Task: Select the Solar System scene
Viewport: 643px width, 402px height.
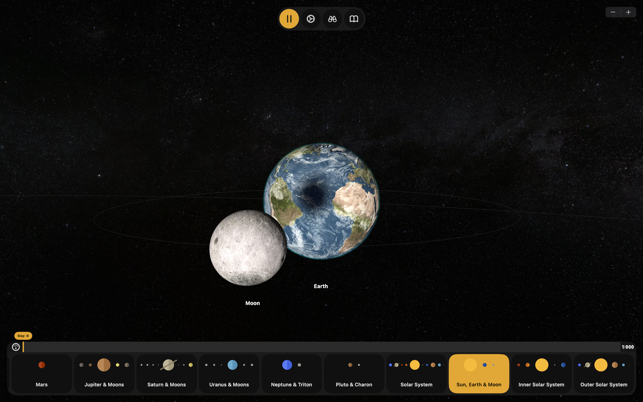Action: (416, 374)
